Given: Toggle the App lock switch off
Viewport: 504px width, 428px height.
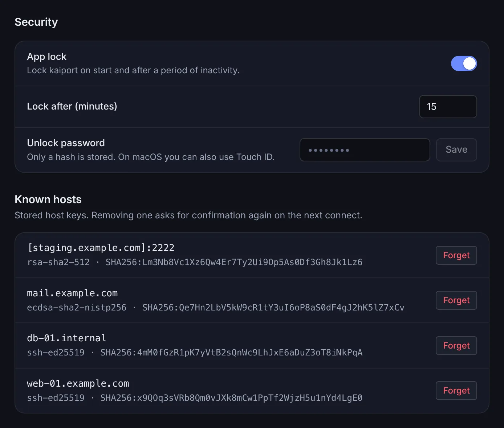Looking at the screenshot, I should [x=464, y=63].
